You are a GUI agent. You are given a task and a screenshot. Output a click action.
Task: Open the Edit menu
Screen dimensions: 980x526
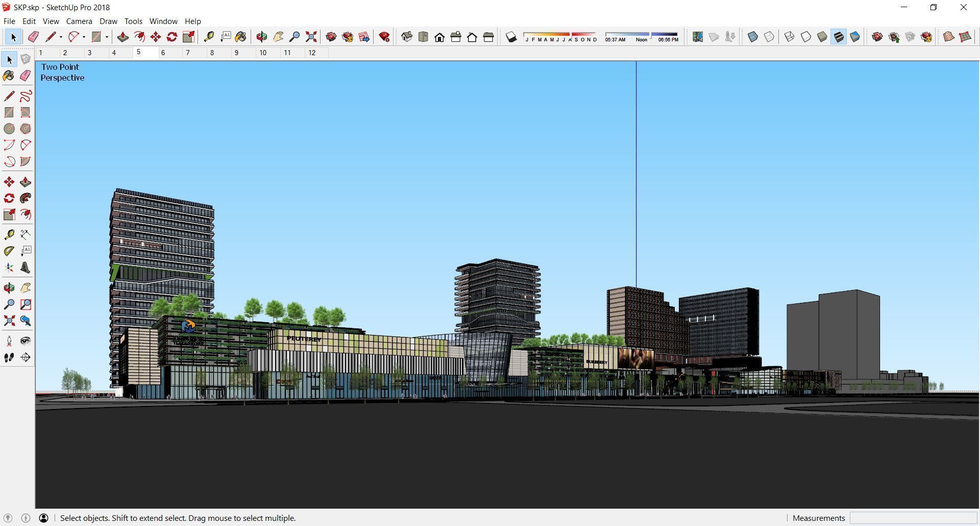[x=29, y=21]
